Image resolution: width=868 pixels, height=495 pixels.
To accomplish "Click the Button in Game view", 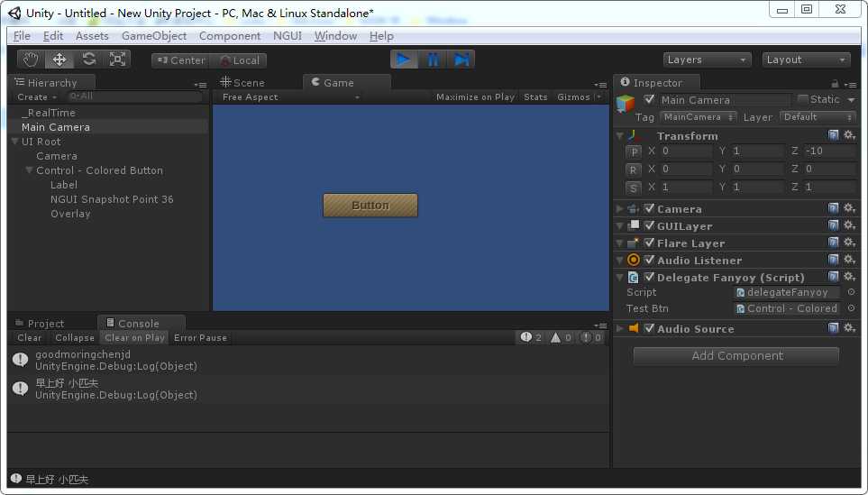I will pos(370,205).
